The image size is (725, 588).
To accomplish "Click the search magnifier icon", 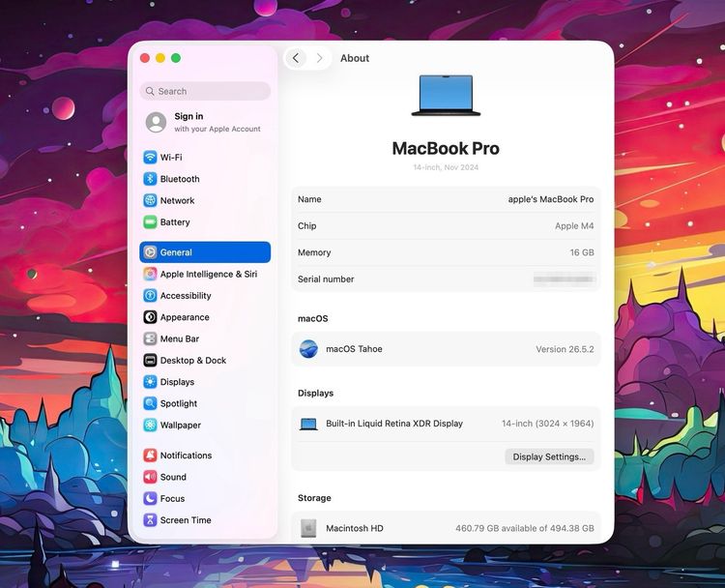I will 150,91.
